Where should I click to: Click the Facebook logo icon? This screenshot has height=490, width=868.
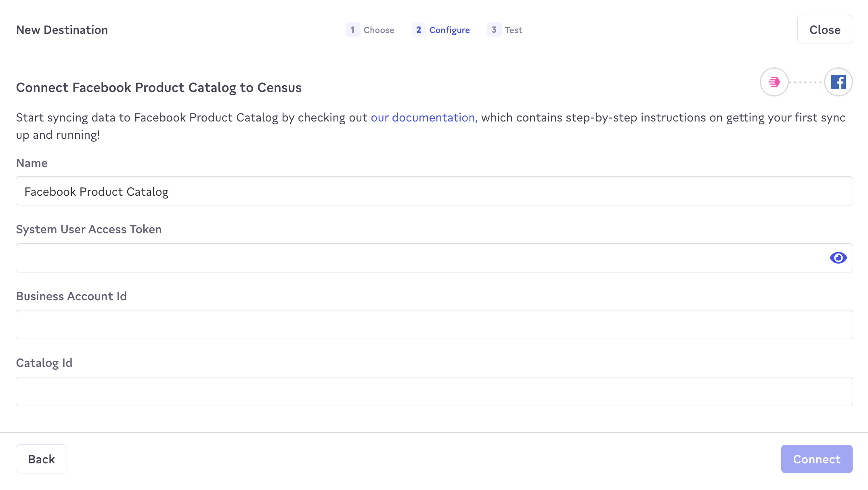tap(838, 82)
